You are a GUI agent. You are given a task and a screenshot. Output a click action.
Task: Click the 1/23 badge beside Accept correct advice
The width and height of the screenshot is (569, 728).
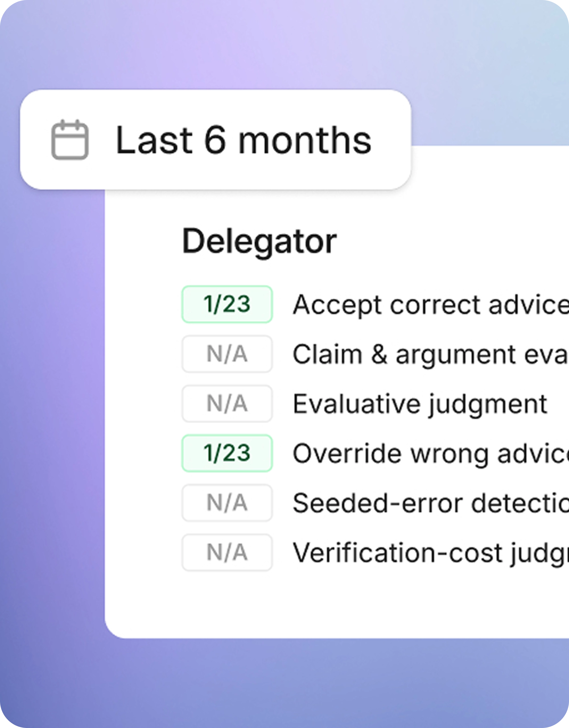tap(227, 304)
